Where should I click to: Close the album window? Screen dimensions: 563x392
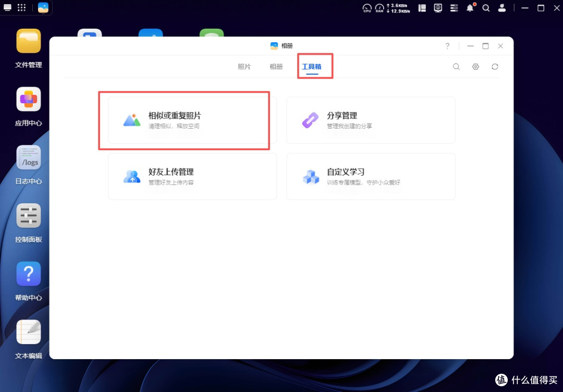(500, 46)
